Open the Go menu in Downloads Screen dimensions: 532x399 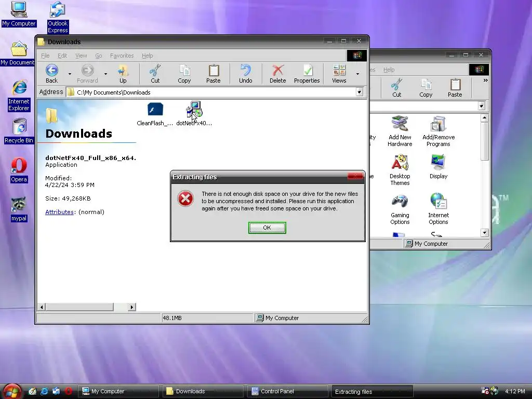click(x=98, y=56)
